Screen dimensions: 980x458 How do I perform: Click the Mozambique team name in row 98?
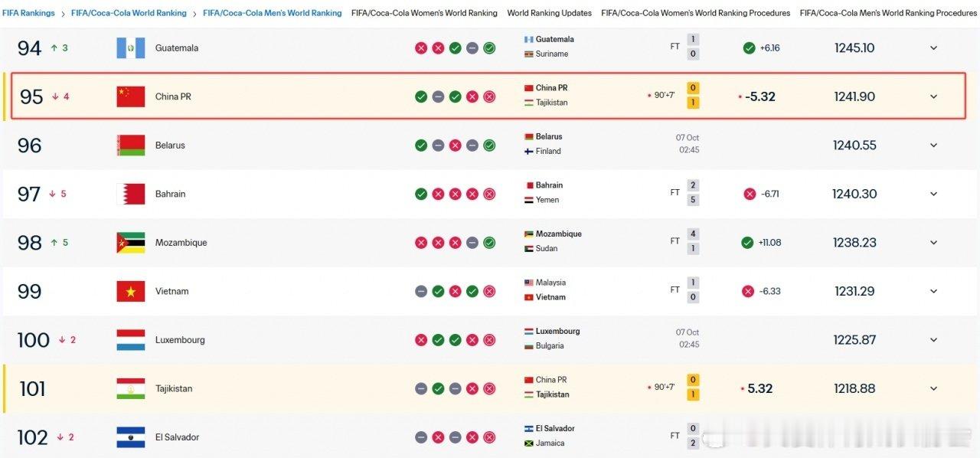[x=181, y=243]
